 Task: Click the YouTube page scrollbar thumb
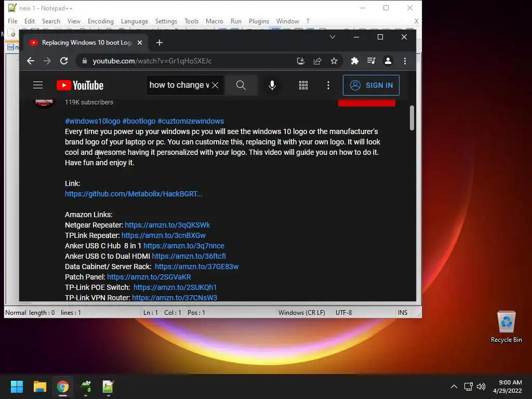tap(412, 118)
